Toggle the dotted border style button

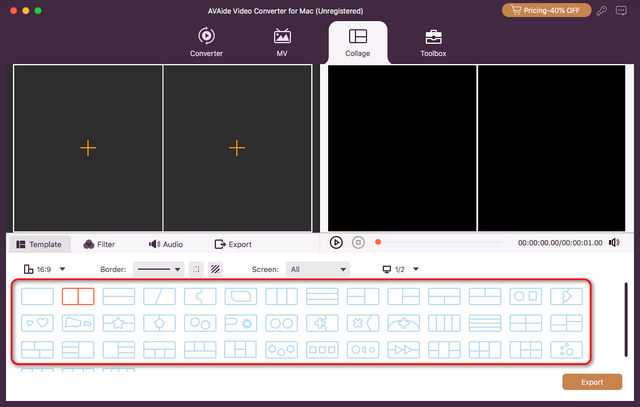196,269
